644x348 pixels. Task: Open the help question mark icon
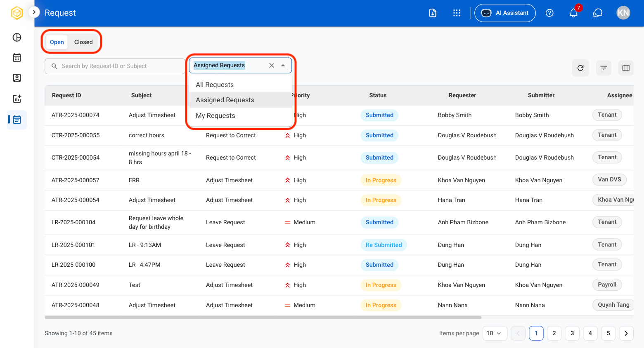pyautogui.click(x=549, y=13)
